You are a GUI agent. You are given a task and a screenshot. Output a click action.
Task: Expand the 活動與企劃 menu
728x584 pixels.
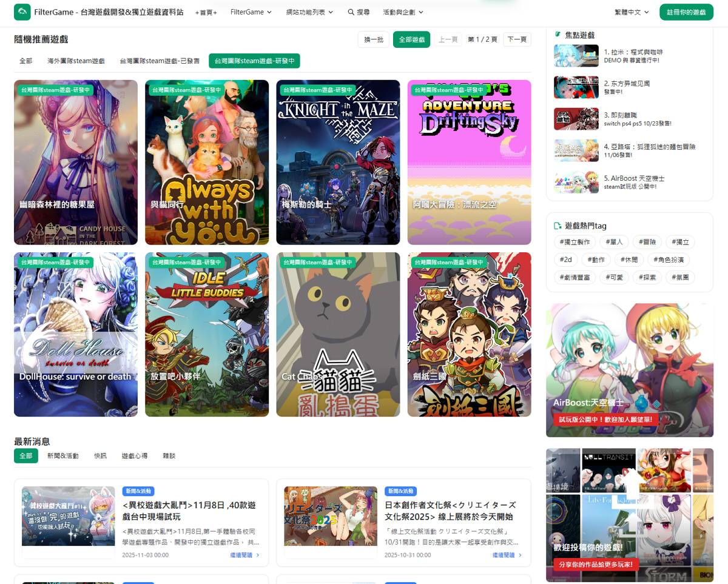pos(403,12)
